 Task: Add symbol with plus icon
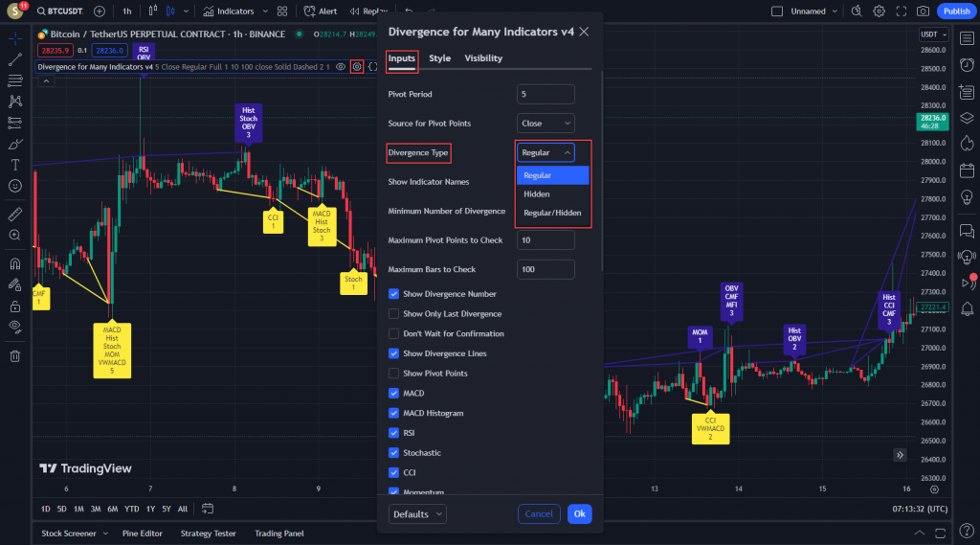click(100, 11)
